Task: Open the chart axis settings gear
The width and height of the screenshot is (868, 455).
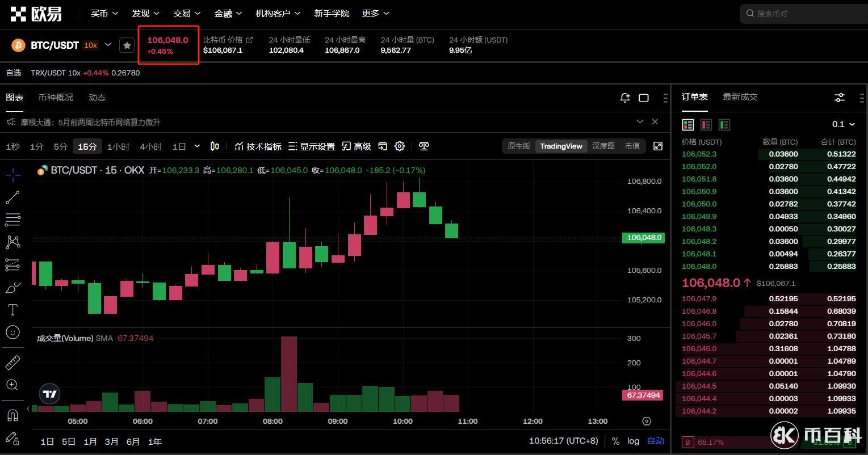Action: pos(647,421)
